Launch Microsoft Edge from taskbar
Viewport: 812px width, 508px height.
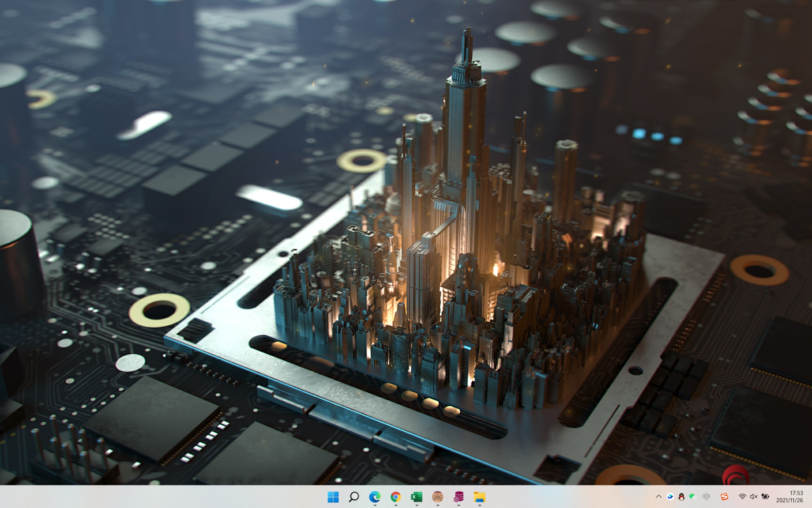tap(375, 497)
